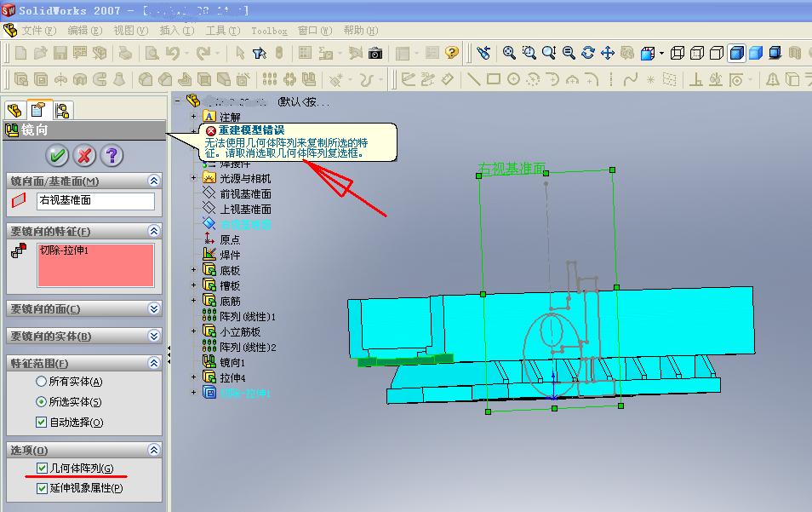Image resolution: width=812 pixels, height=512 pixels.
Task: Click the Circular Pattern feature icon
Action: (289, 79)
